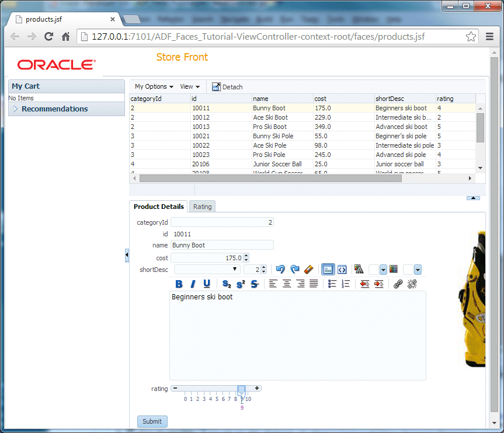
Task: Increase font size with up spinner
Action: tap(263, 267)
